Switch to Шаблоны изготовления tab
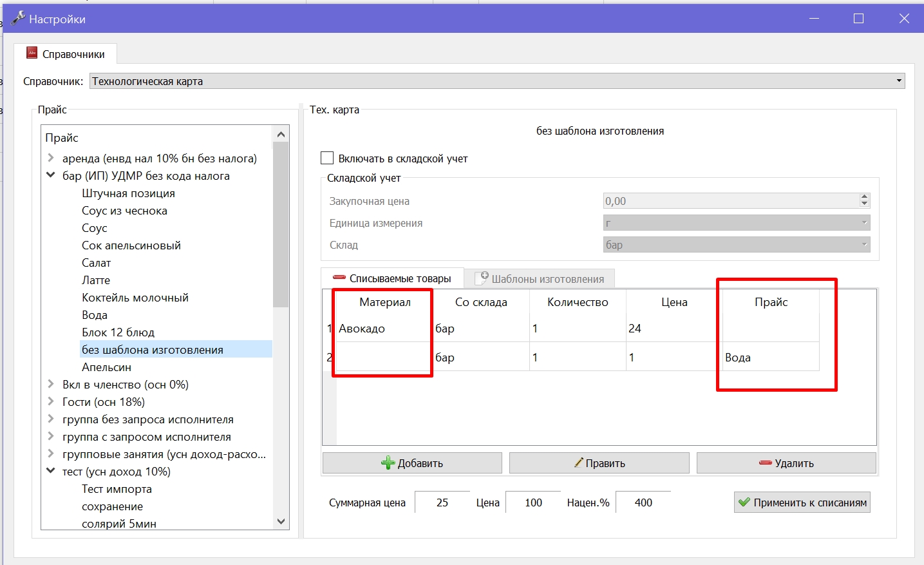 coord(540,279)
